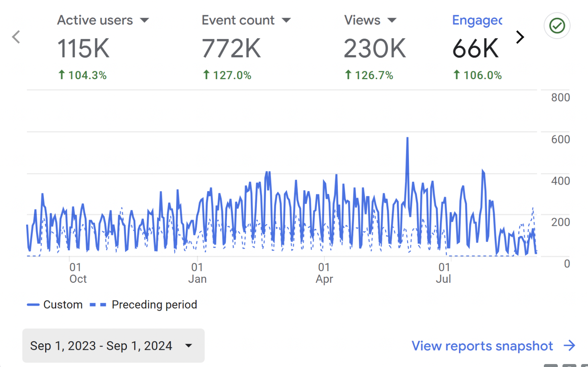
Task: Click the 01 Jan axis label
Action: [x=197, y=273]
